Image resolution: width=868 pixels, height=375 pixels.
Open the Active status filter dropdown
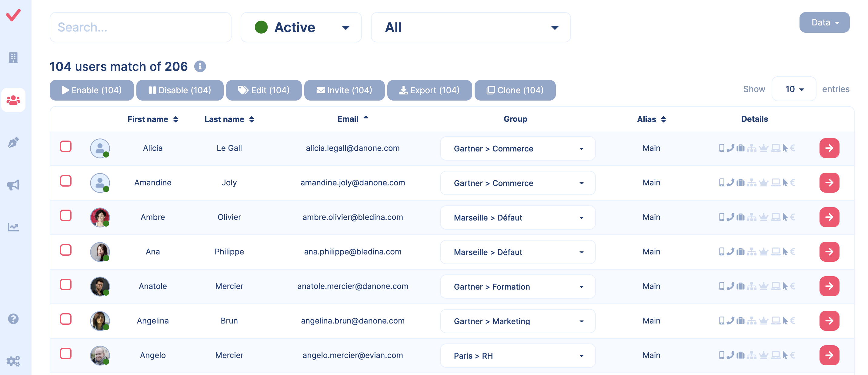tap(301, 27)
